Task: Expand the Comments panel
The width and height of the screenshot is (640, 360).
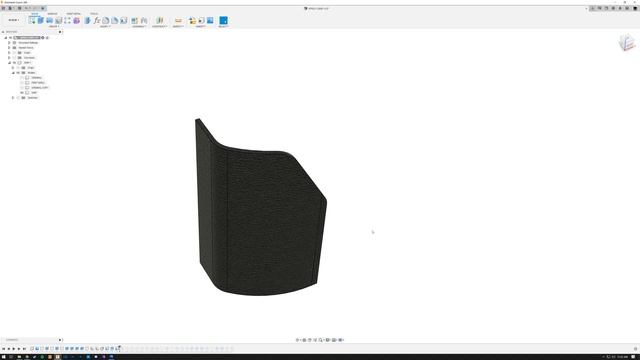Action: coord(60,340)
